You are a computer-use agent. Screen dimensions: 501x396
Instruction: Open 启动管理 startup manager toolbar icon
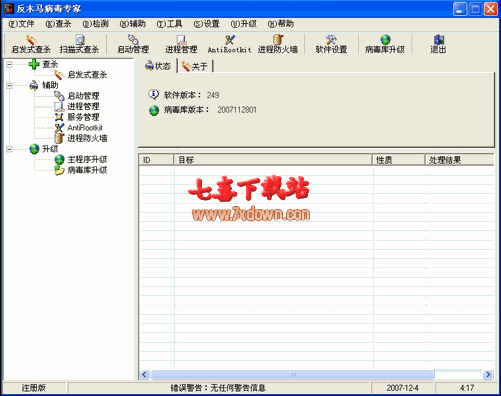pyautogui.click(x=133, y=44)
